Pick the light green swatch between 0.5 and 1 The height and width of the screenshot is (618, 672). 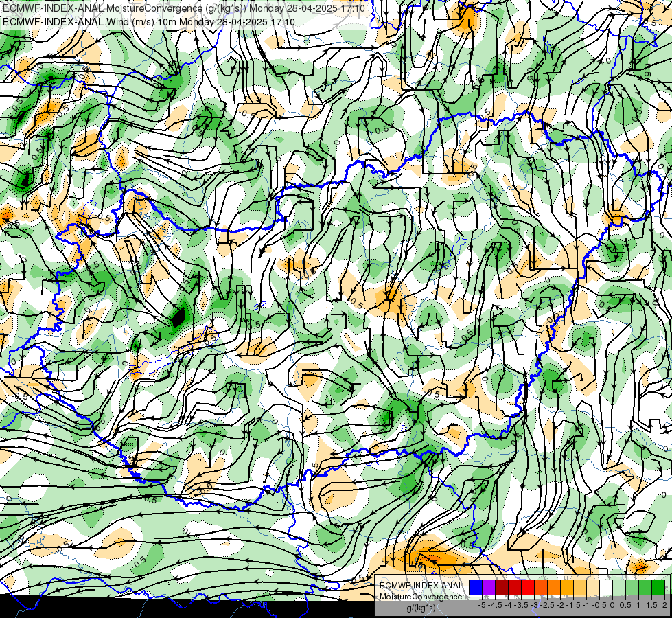point(632,588)
